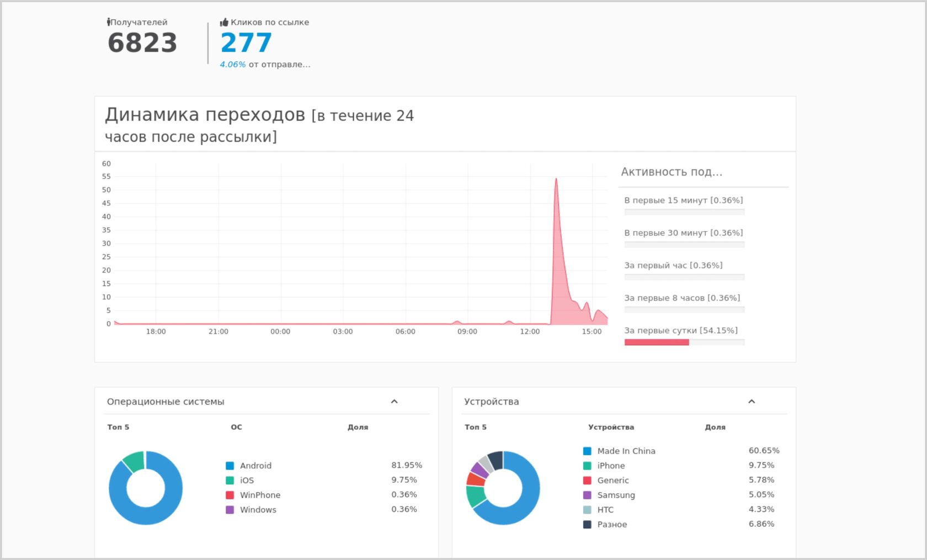
Task: Click the Windows row label
Action: point(258,510)
